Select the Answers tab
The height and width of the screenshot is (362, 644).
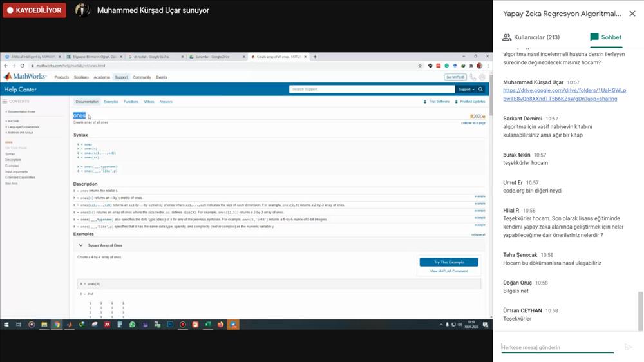[x=166, y=102]
